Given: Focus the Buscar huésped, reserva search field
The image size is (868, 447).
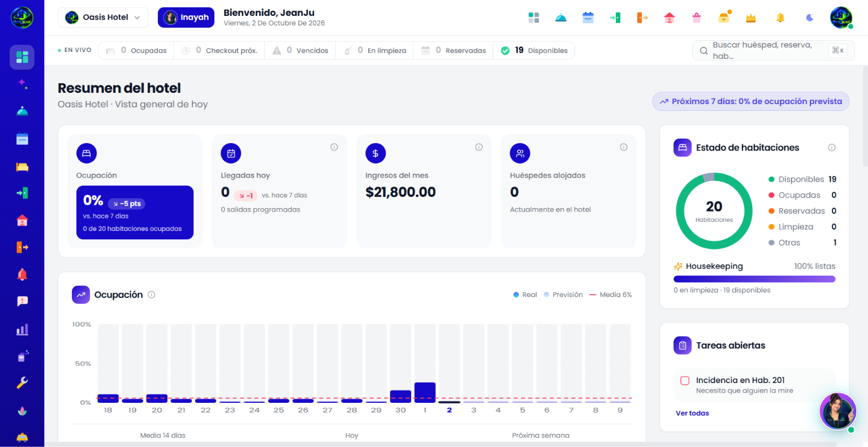Looking at the screenshot, I should (x=772, y=50).
